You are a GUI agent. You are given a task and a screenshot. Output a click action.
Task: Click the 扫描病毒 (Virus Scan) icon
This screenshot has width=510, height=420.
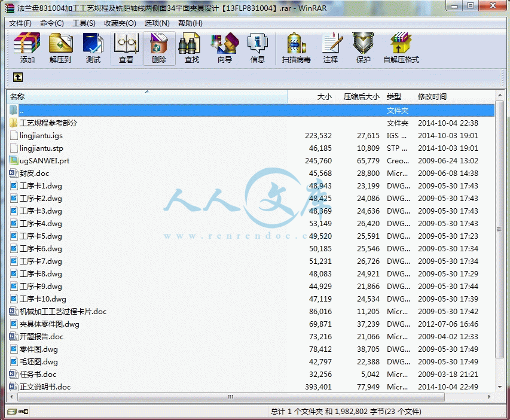(x=297, y=43)
